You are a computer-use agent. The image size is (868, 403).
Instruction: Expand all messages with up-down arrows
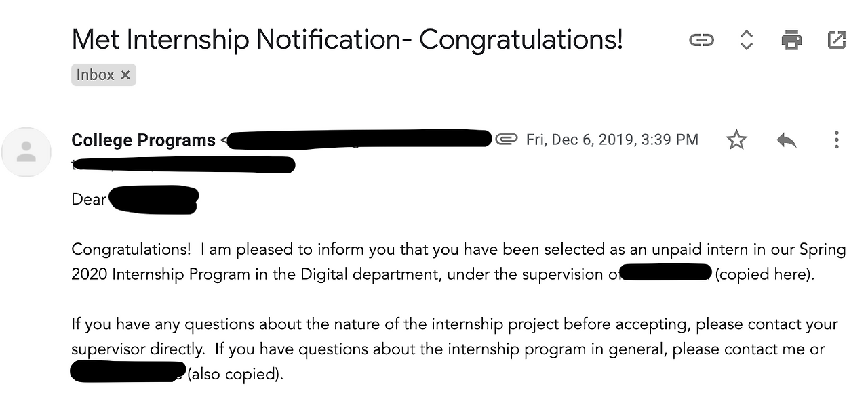point(746,41)
